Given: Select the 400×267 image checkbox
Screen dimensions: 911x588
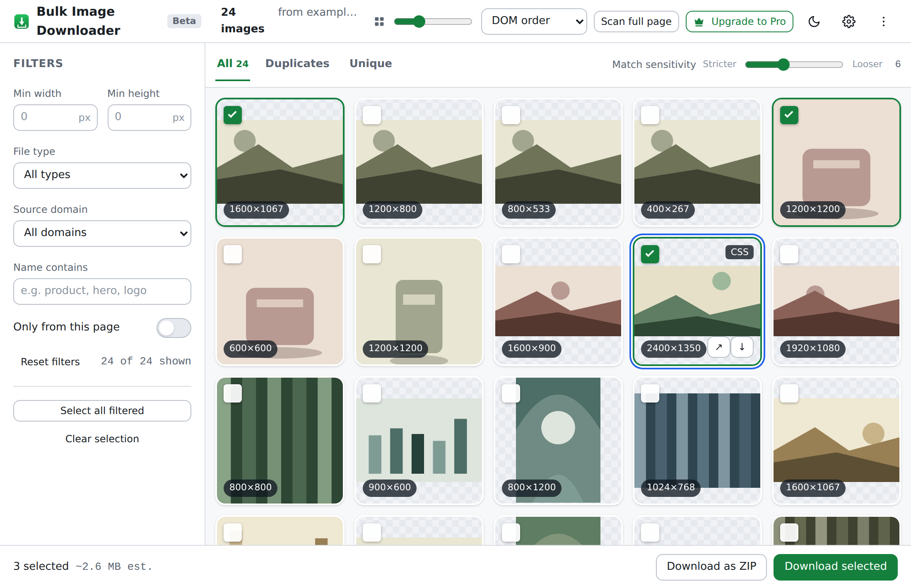Looking at the screenshot, I should pyautogui.click(x=650, y=115).
